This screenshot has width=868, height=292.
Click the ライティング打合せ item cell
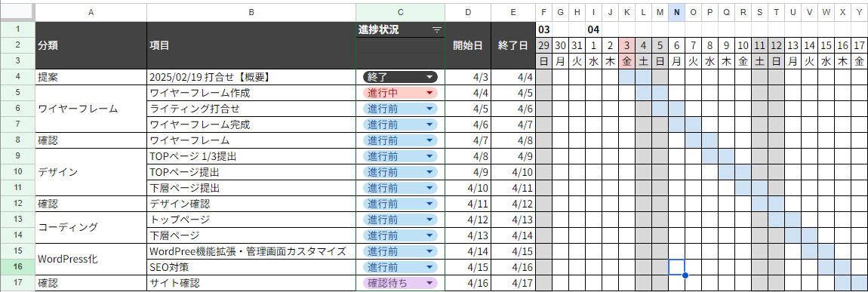[251, 109]
